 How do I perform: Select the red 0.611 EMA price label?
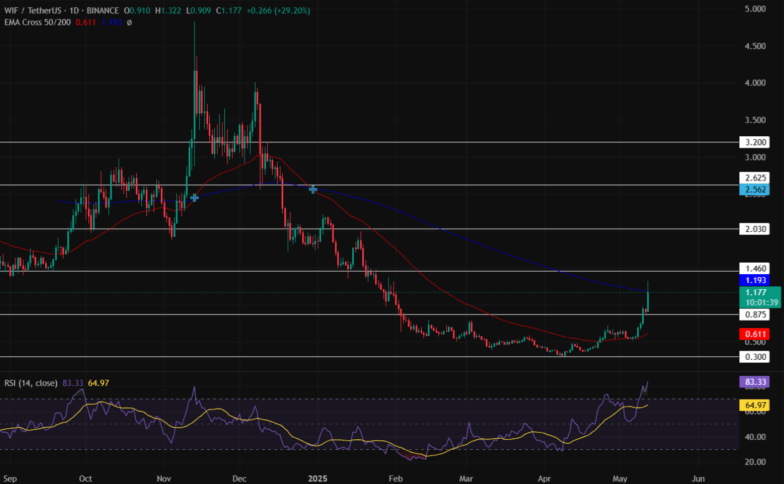pyautogui.click(x=754, y=334)
